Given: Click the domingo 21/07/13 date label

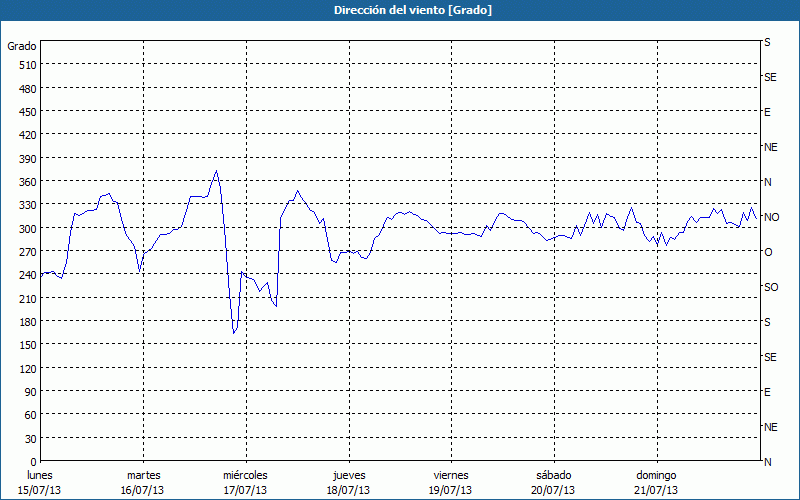Looking at the screenshot, I should click(655, 482).
